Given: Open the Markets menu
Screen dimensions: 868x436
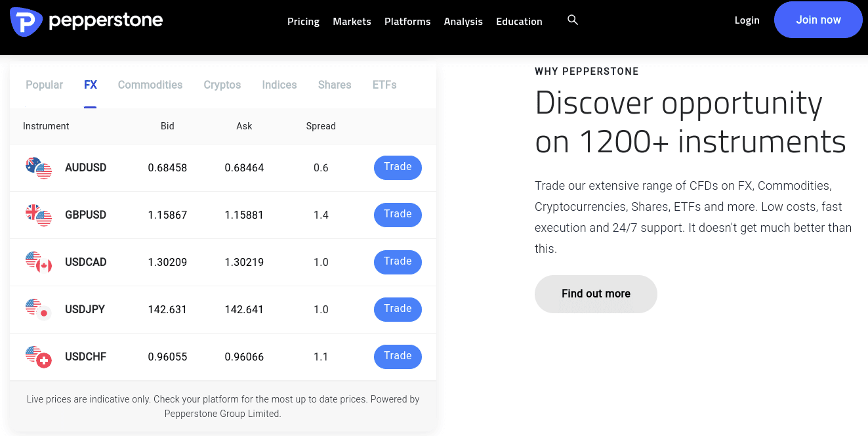Looking at the screenshot, I should [x=352, y=22].
